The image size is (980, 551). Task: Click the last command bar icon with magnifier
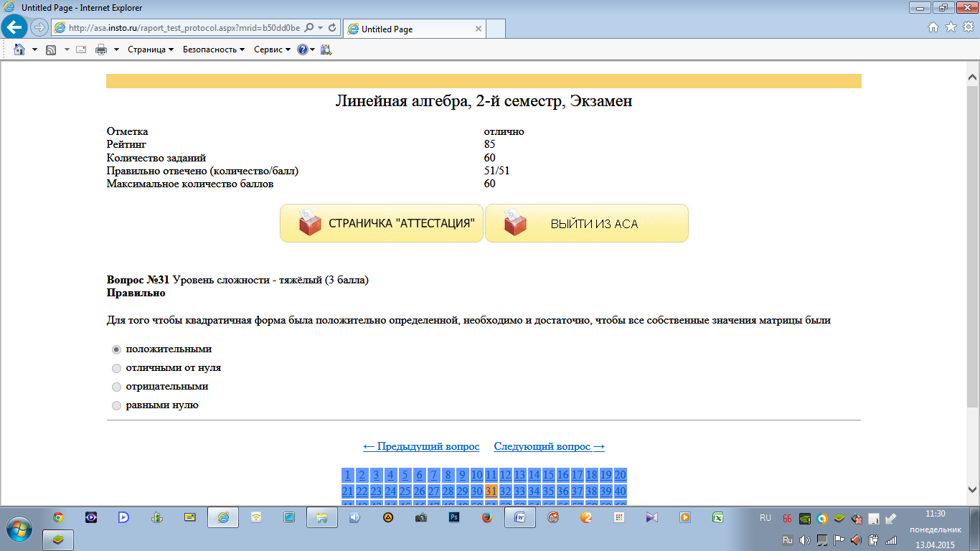[x=326, y=50]
